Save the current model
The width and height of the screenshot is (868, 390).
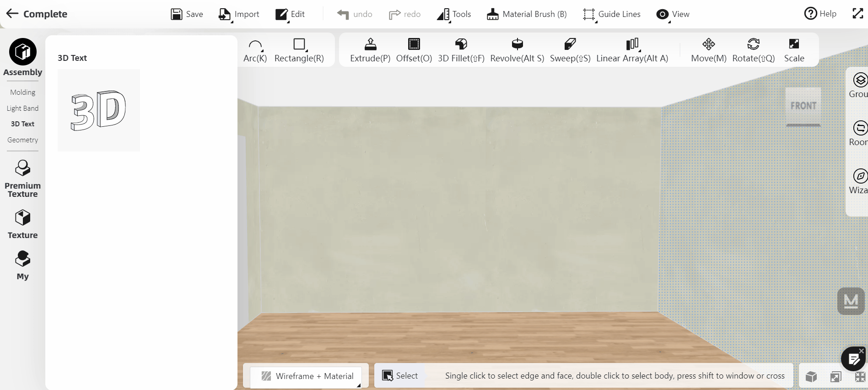[x=187, y=14]
